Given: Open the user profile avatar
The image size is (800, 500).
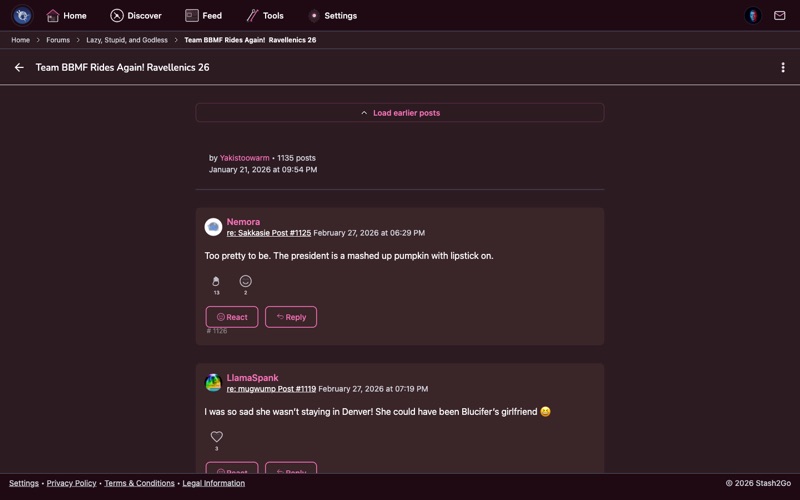Looking at the screenshot, I should click(753, 16).
